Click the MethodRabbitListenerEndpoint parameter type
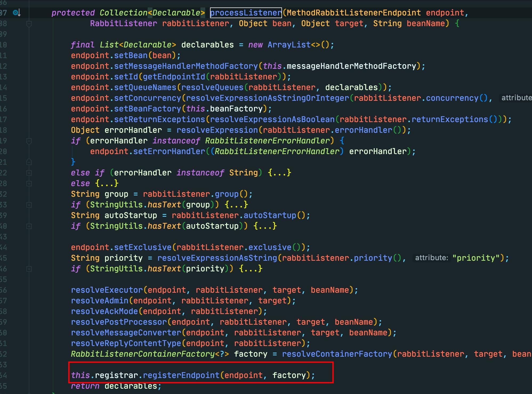 [x=354, y=13]
